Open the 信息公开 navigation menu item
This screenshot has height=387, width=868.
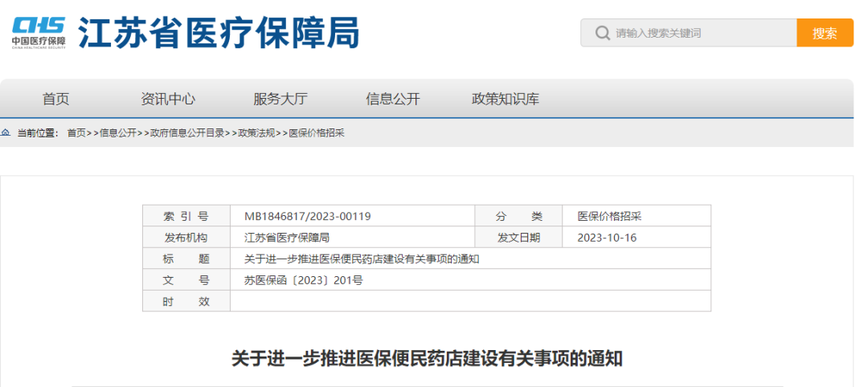(392, 100)
